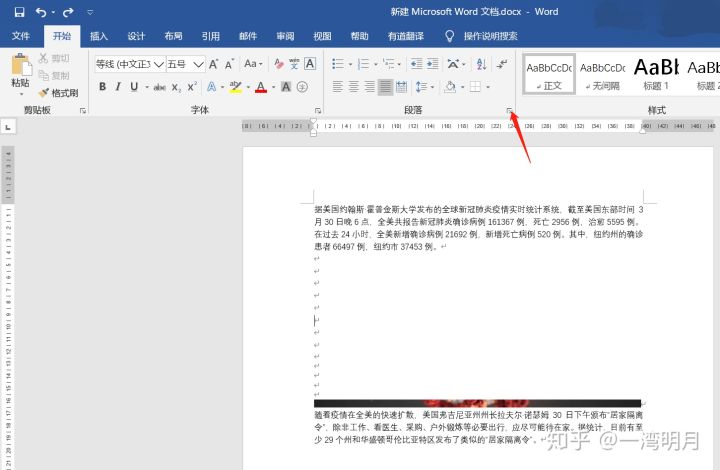Viewport: 720px width, 470px height.
Task: Open line spacing options
Action: pos(421,87)
